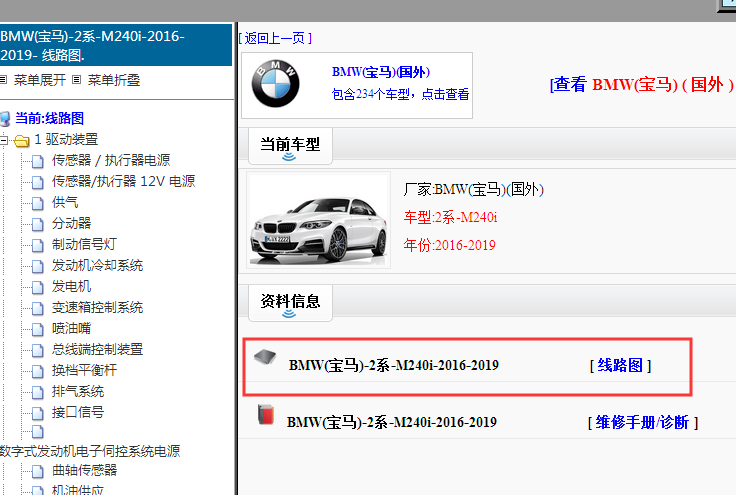736x495 pixels.
Task: Click the page icon beside 变速箱控制系统
Action: 38,308
